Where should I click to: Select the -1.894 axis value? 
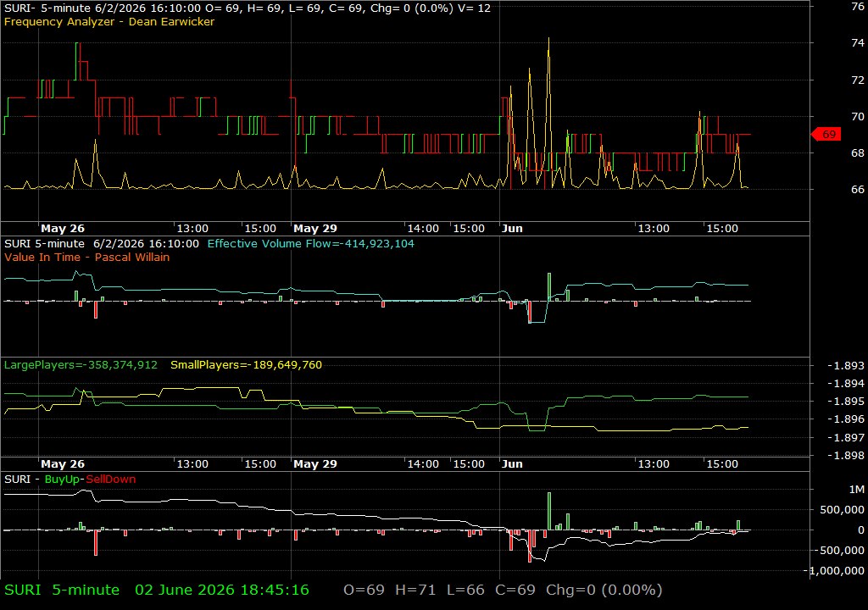coord(845,384)
